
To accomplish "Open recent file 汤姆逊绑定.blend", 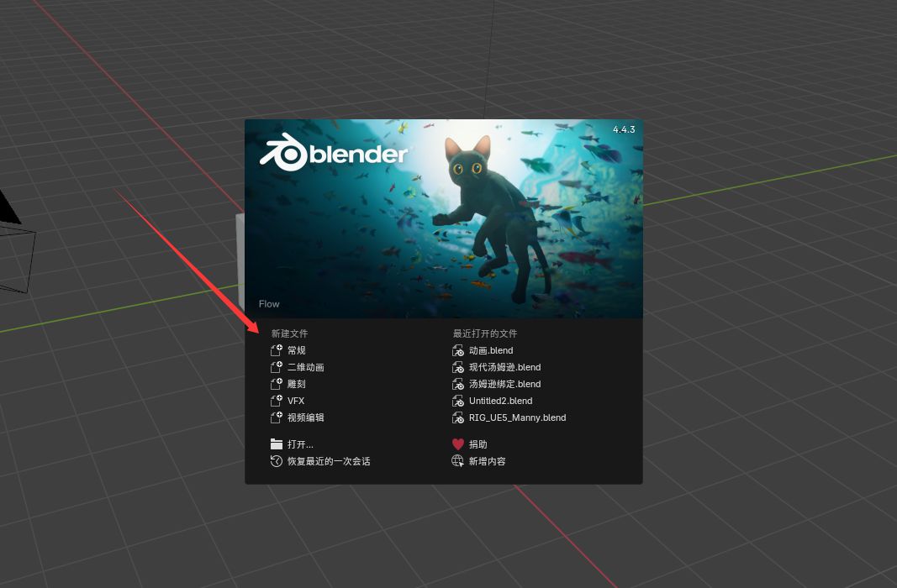I will click(504, 384).
